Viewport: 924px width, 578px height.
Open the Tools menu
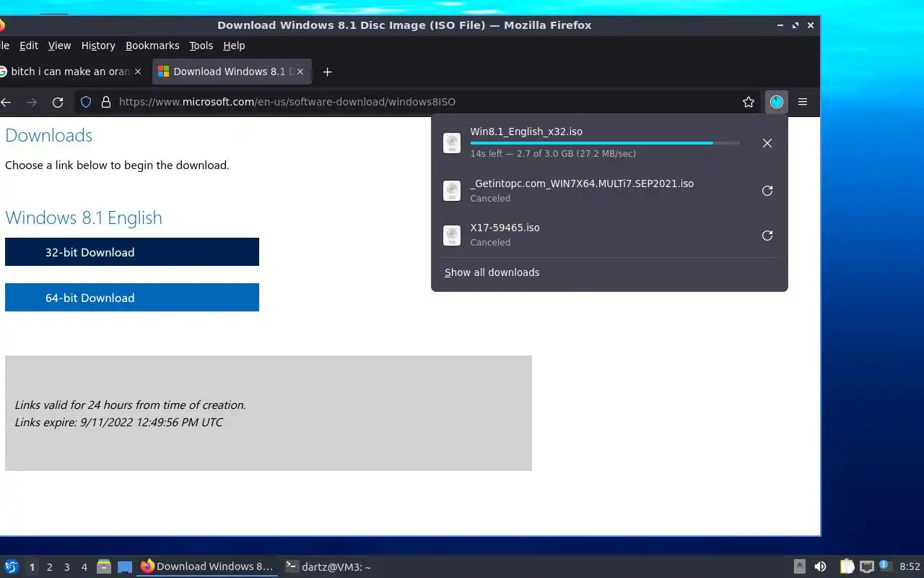point(201,46)
